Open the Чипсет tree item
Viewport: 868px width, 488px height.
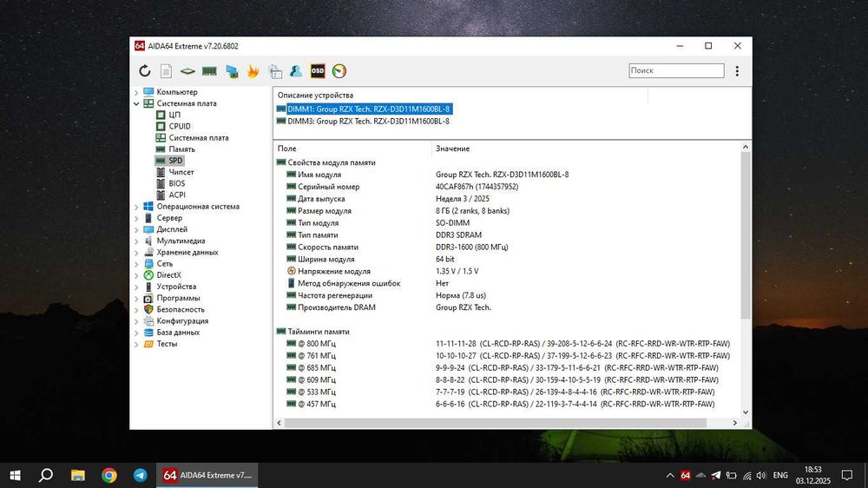click(181, 172)
